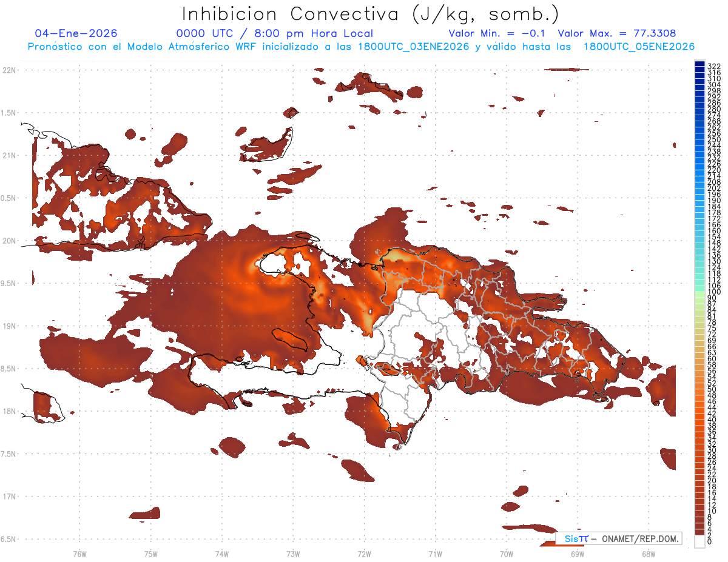Click the WRF forecast initialization subtitle line
The width and height of the screenshot is (728, 562).
(x=361, y=47)
